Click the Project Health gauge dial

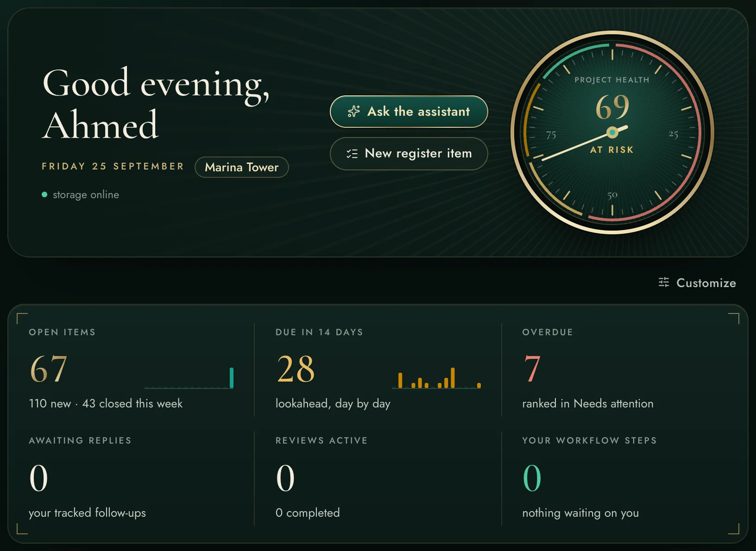612,132
